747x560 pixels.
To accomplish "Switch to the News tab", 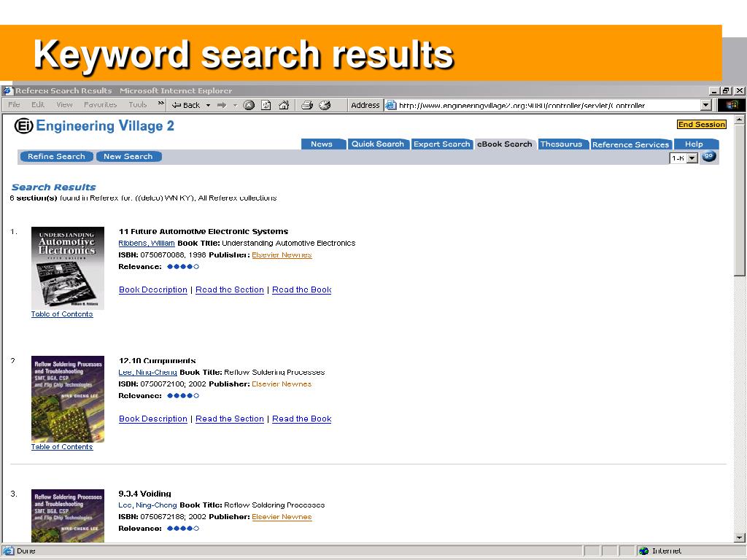I will 323,144.
